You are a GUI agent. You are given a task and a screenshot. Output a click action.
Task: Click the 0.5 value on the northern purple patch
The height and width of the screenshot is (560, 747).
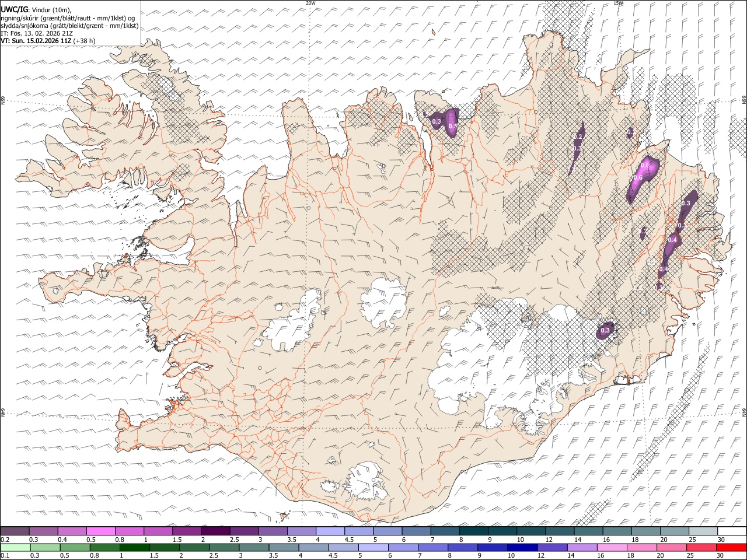click(452, 126)
